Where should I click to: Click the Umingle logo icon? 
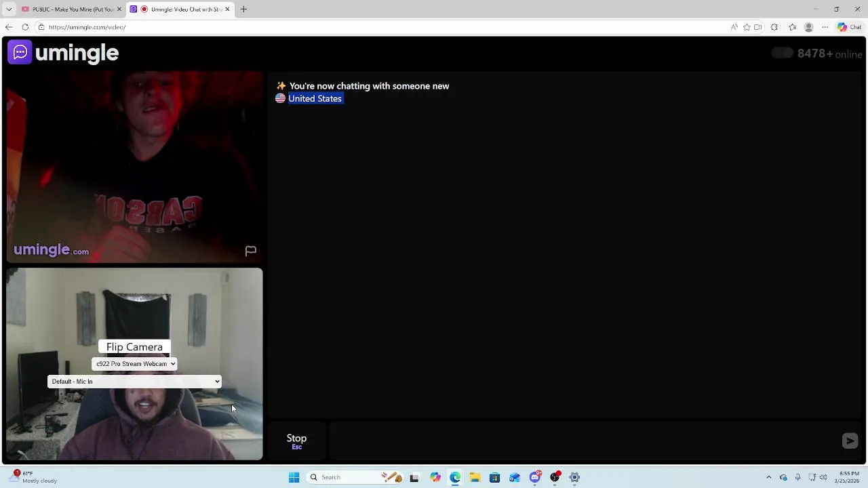(20, 52)
